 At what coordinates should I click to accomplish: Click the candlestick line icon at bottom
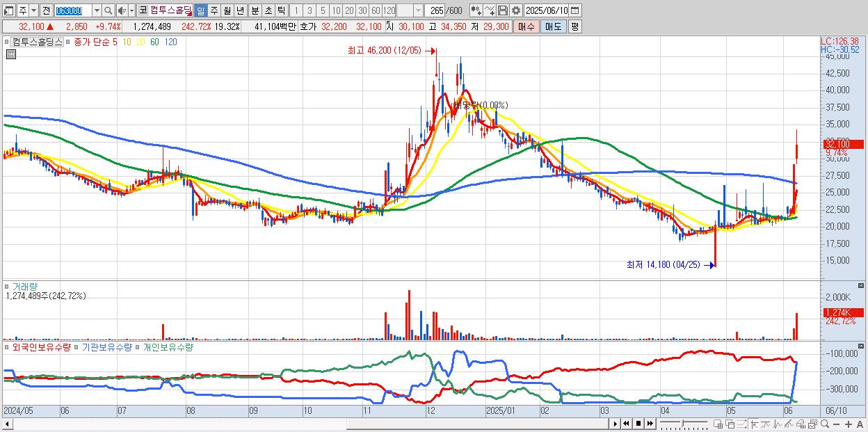pos(778,424)
